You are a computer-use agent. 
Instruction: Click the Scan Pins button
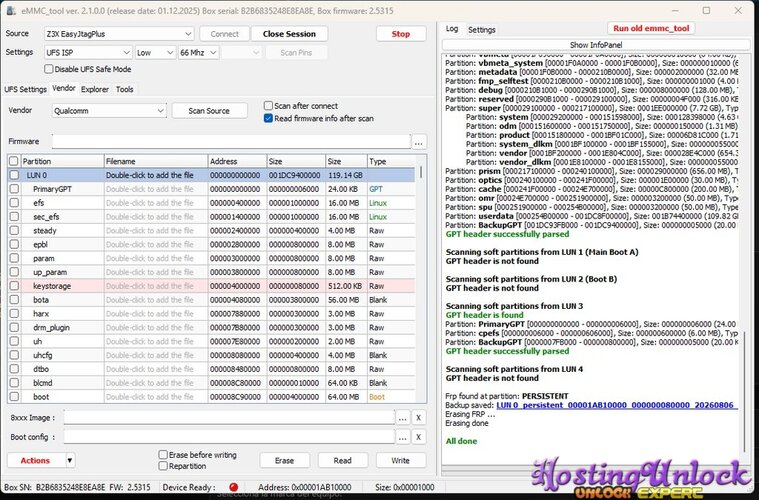pos(296,52)
